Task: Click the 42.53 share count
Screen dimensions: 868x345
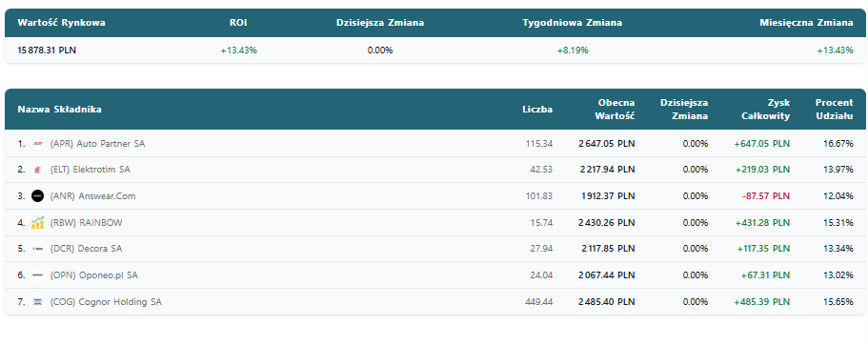Action: (541, 170)
